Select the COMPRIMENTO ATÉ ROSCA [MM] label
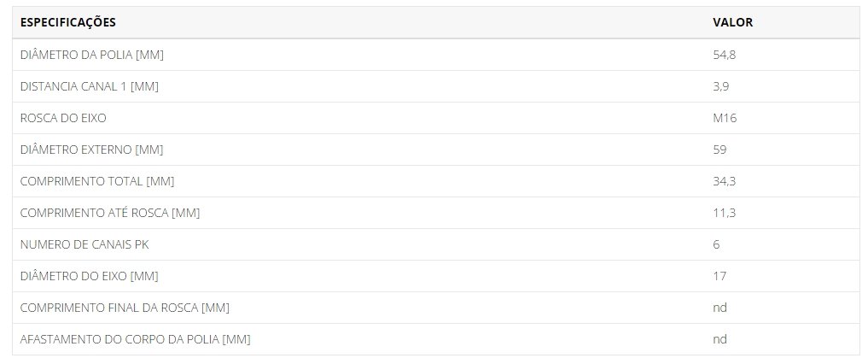This screenshot has height=364, width=868. 109,213
